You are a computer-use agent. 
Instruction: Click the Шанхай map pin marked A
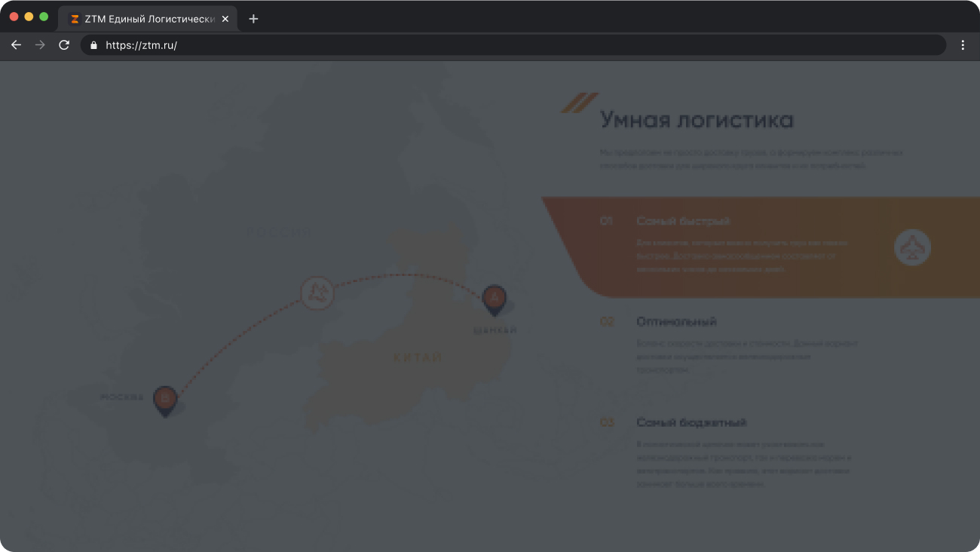pyautogui.click(x=495, y=299)
